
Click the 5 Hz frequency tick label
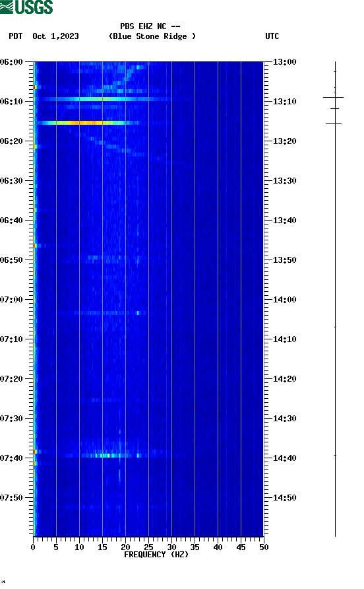(56, 547)
